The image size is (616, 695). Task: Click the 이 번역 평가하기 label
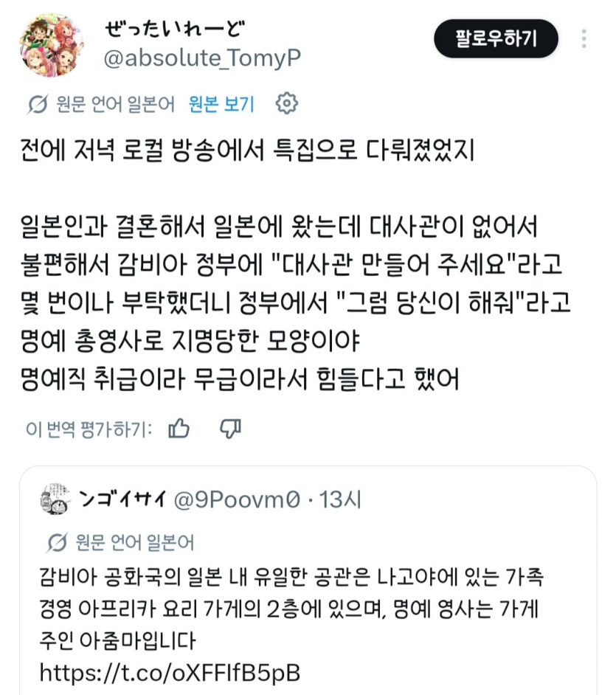click(89, 429)
